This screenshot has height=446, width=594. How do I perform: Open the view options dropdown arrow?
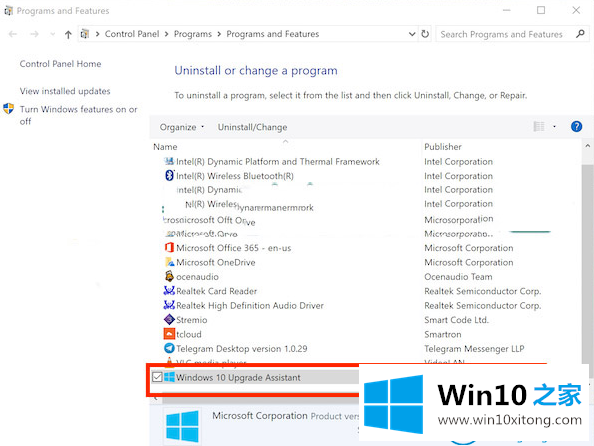pos(554,127)
